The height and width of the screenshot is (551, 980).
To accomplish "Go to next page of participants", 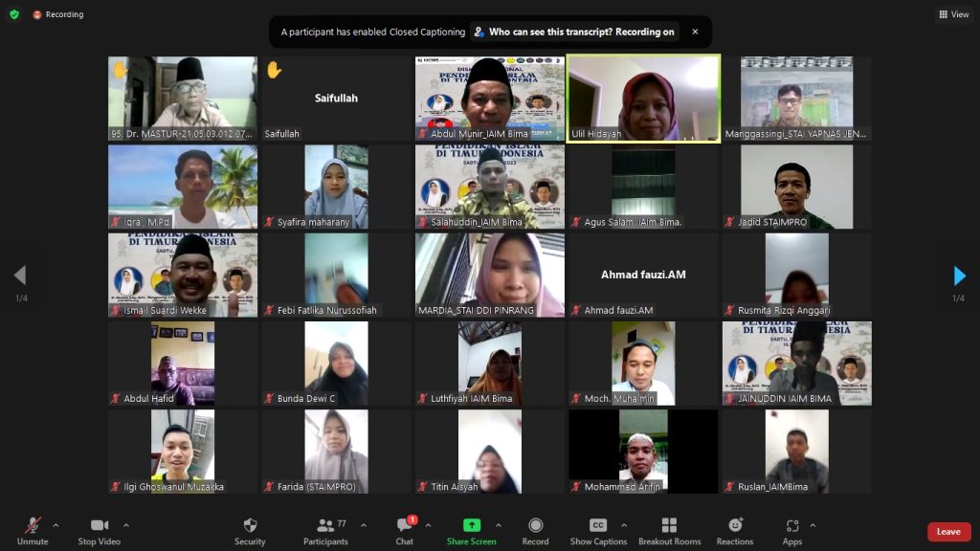I will (x=959, y=276).
